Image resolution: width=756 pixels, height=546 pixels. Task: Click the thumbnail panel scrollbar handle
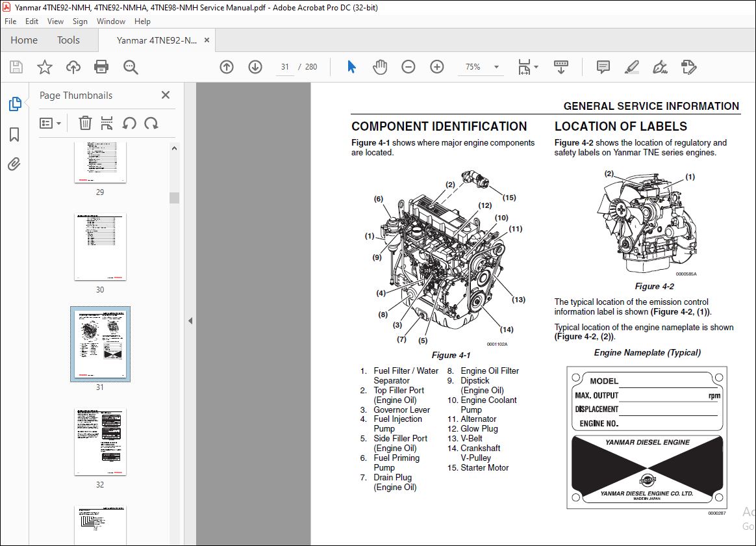[175, 198]
